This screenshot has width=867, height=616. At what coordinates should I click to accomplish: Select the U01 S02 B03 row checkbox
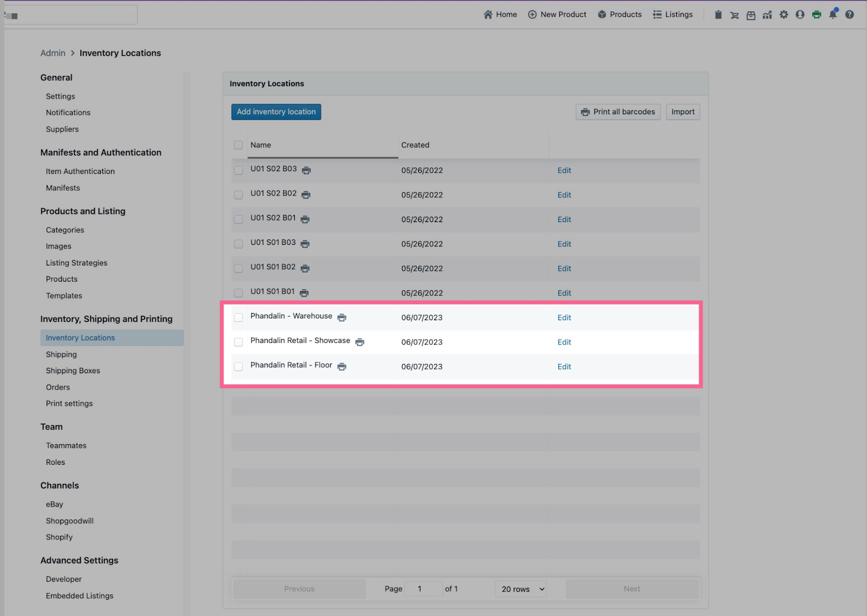click(x=238, y=171)
